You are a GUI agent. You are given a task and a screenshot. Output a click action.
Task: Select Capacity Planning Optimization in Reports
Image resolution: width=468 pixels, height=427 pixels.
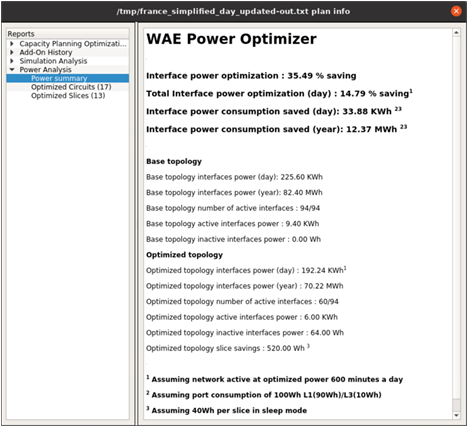(73, 44)
